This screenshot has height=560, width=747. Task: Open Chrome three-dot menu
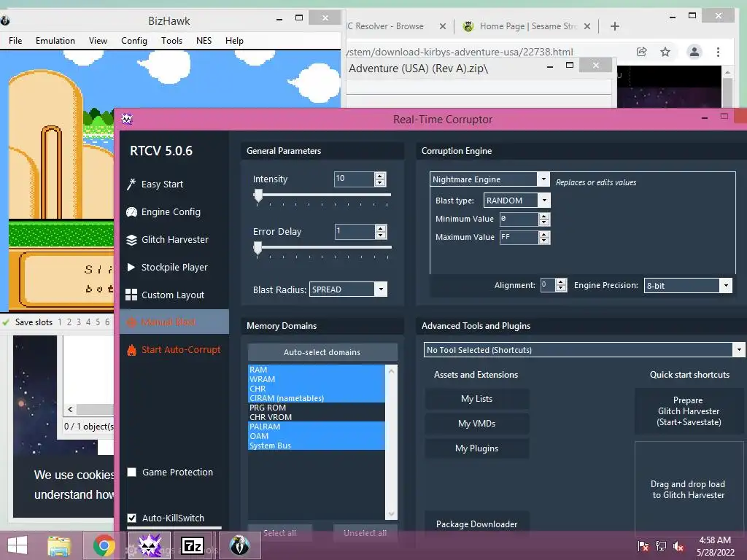(718, 52)
